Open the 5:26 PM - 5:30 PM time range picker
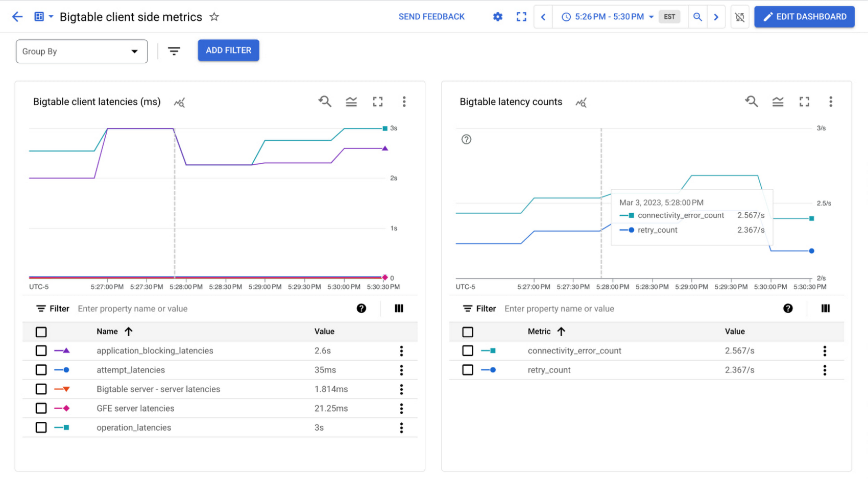 point(608,17)
